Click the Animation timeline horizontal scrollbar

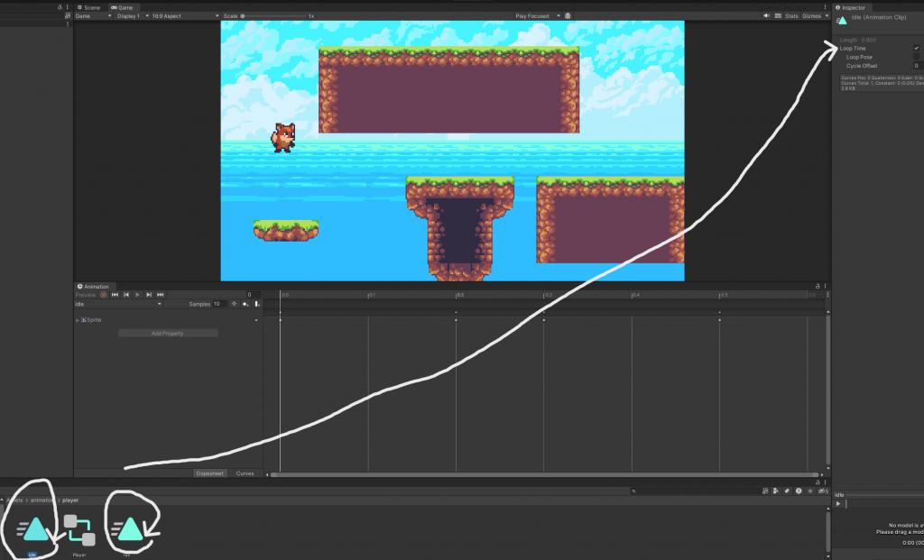click(x=545, y=474)
